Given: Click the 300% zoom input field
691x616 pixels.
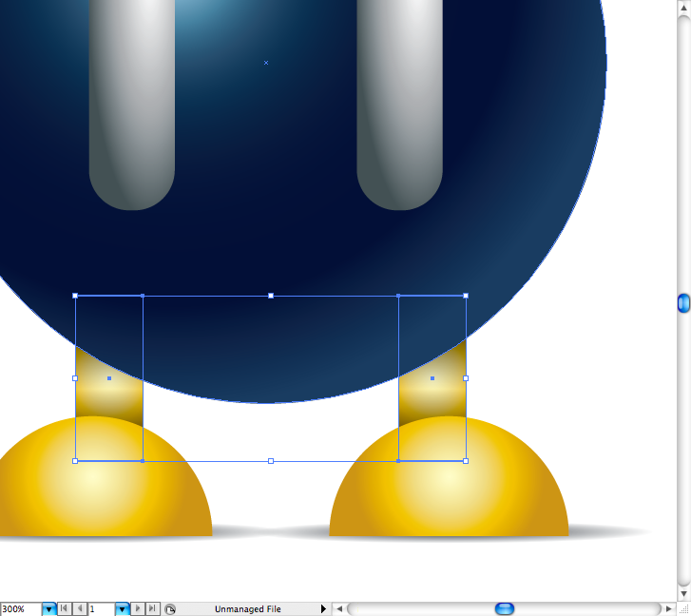Looking at the screenshot, I should (x=20, y=608).
